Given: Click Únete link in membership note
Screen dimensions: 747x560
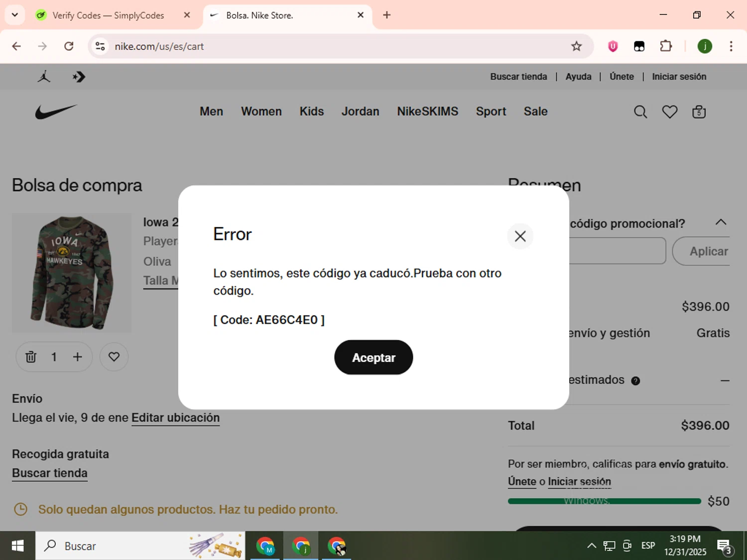Looking at the screenshot, I should tap(522, 481).
